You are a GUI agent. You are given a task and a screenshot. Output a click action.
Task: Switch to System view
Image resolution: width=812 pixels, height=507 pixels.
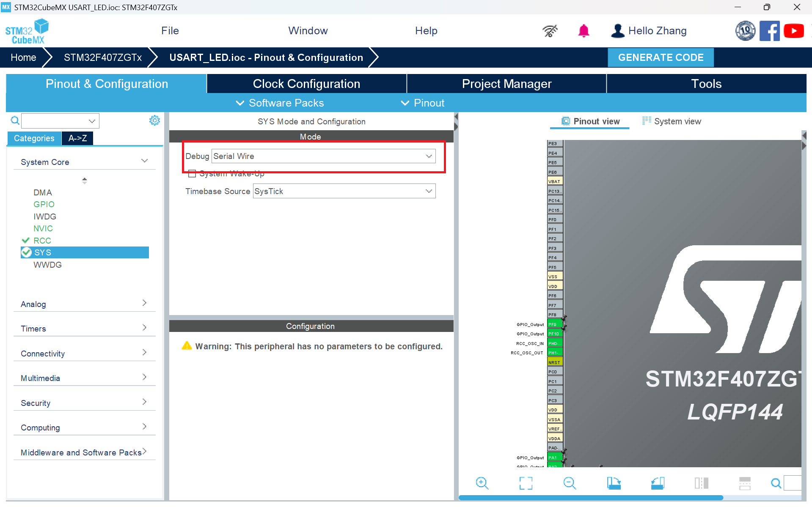click(672, 121)
